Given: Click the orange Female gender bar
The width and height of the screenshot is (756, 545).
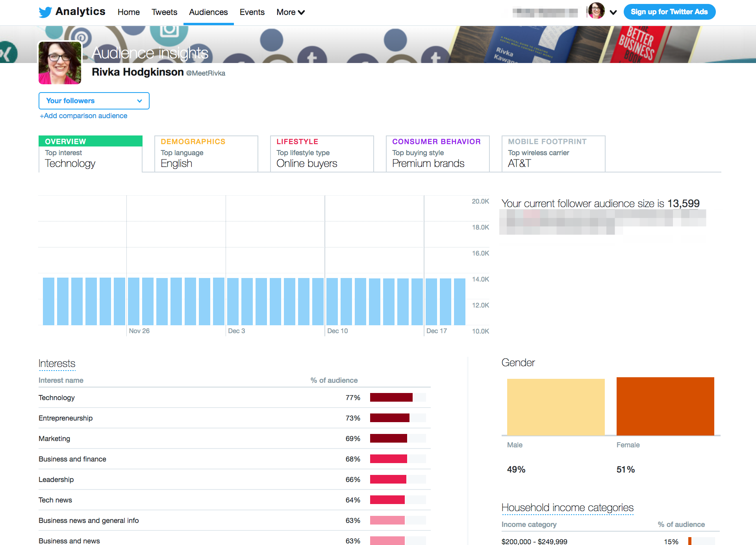Looking at the screenshot, I should click(665, 406).
